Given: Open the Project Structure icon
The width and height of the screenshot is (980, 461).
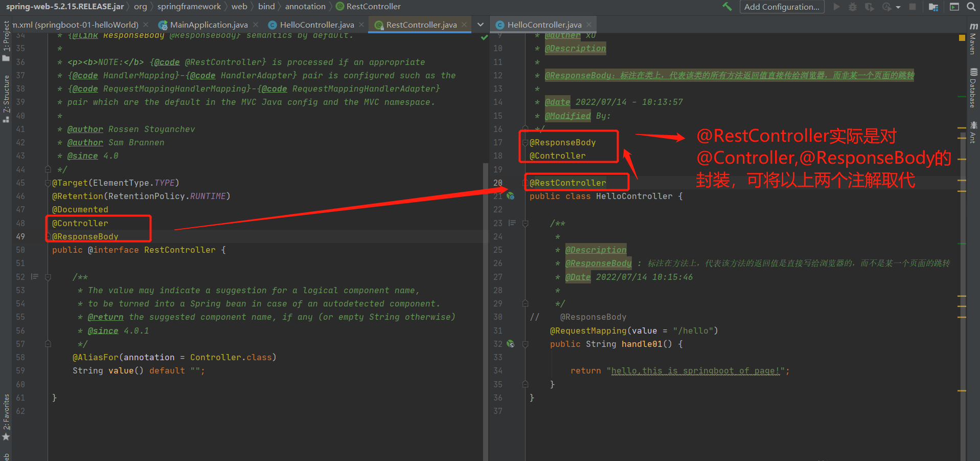Looking at the screenshot, I should pos(933,7).
